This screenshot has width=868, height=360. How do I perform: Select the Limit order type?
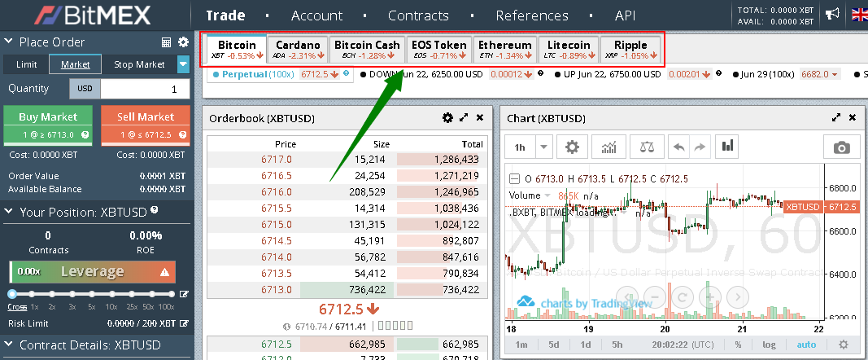click(x=27, y=64)
